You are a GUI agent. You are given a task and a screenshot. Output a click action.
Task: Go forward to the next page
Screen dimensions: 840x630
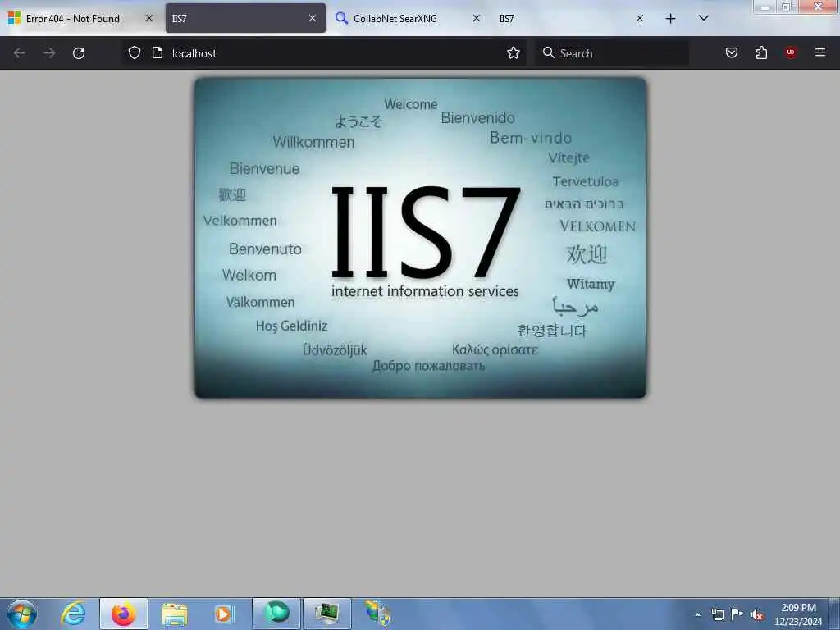49,53
